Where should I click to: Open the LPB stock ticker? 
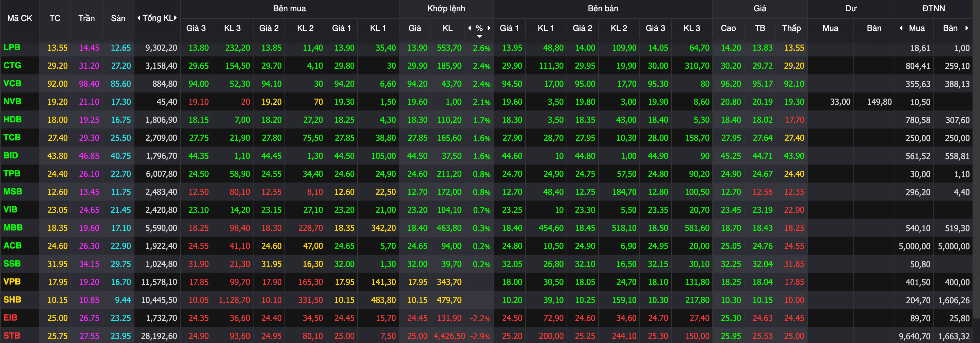point(12,48)
